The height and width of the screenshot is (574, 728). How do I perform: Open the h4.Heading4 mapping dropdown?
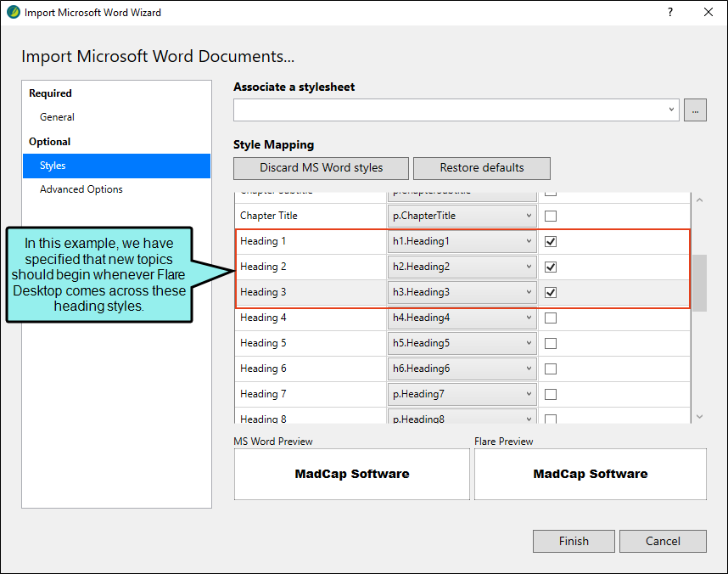click(x=462, y=318)
